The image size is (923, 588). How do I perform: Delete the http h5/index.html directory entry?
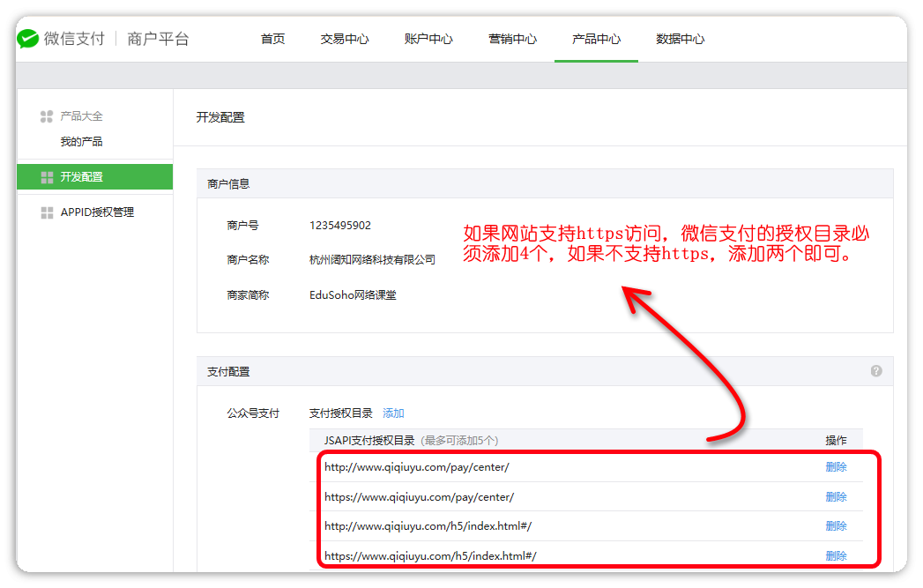pyautogui.click(x=836, y=526)
